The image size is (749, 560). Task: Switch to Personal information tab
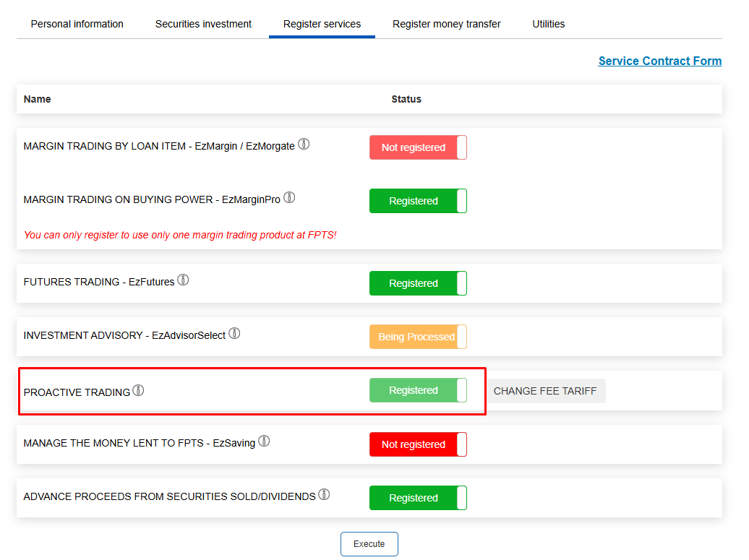77,24
